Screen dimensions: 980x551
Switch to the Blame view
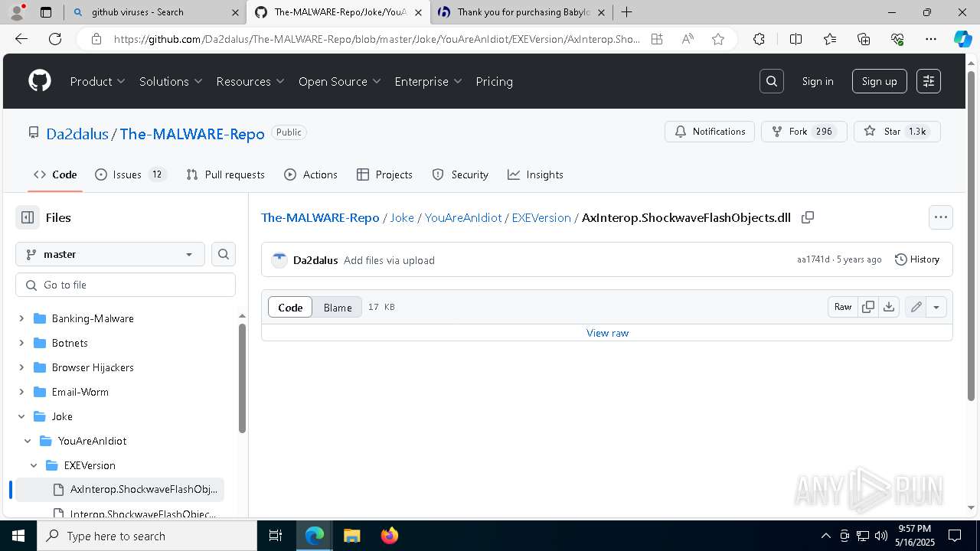(x=338, y=307)
